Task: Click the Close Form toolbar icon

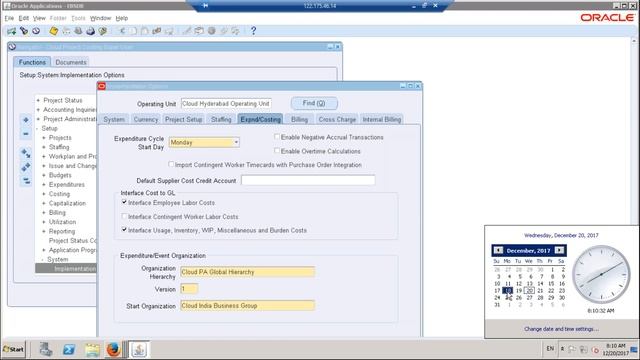Action: click(102, 31)
